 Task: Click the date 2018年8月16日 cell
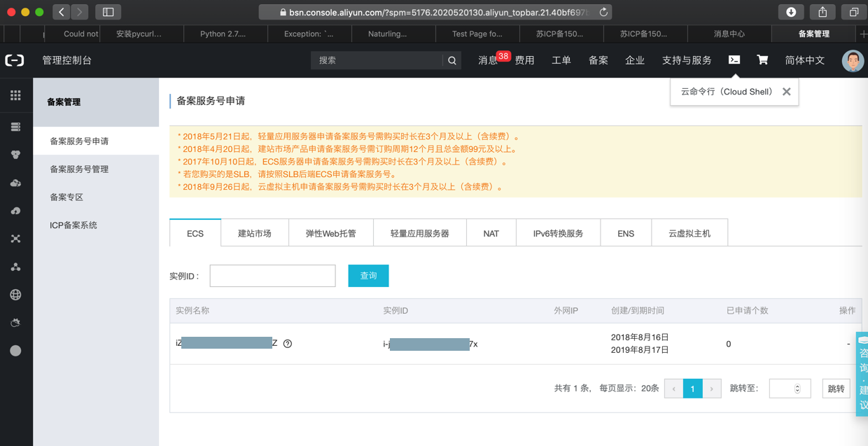coord(640,337)
